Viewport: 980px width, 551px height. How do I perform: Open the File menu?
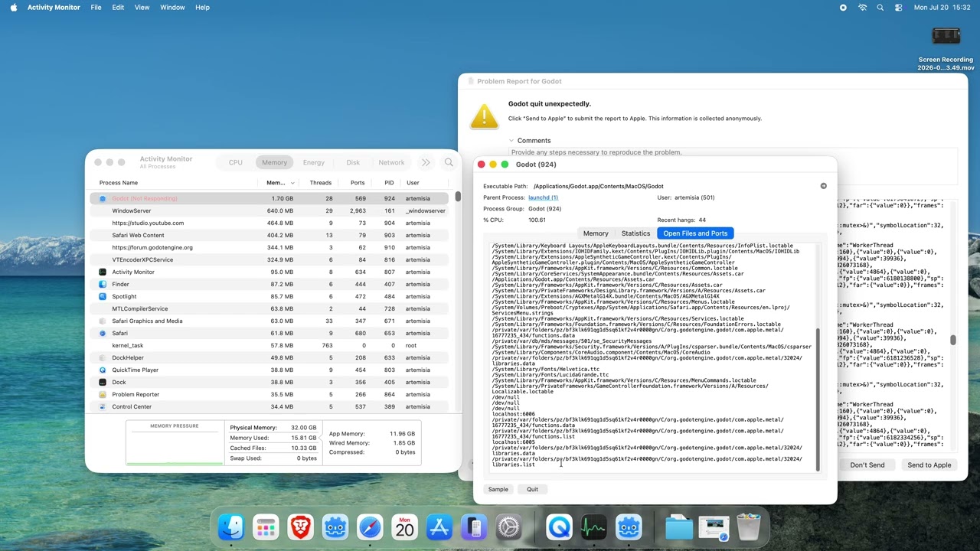[x=96, y=8]
